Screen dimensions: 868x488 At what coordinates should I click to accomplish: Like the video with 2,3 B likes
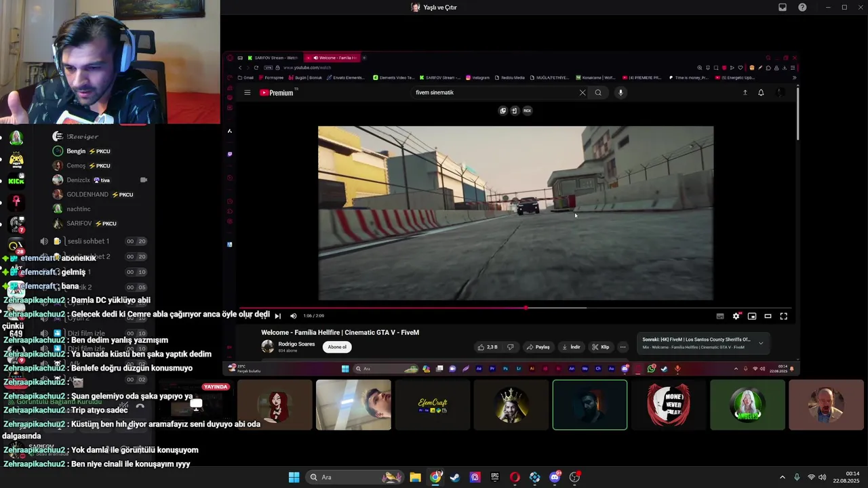(488, 347)
